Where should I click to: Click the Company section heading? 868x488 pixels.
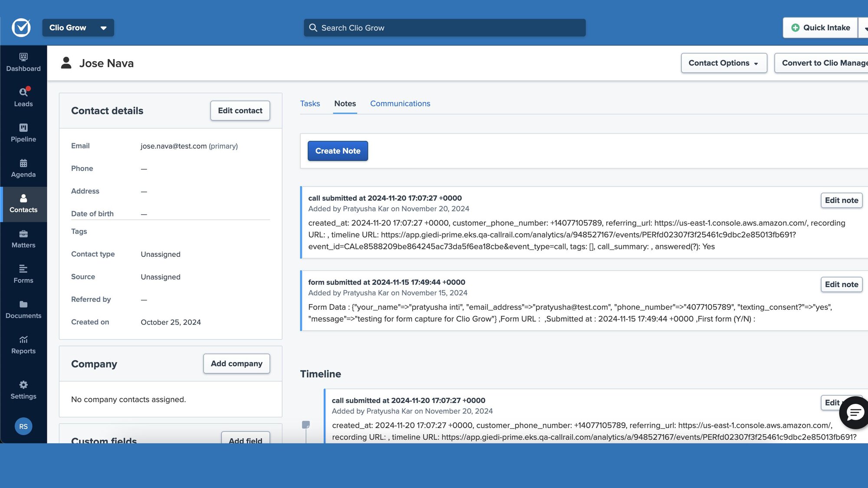[x=94, y=364]
